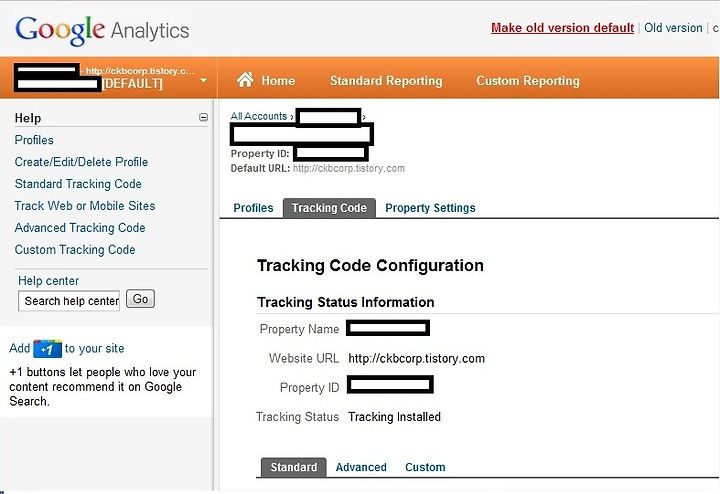Image resolution: width=720 pixels, height=494 pixels.
Task: Switch to the Property Settings tab
Action: (430, 208)
